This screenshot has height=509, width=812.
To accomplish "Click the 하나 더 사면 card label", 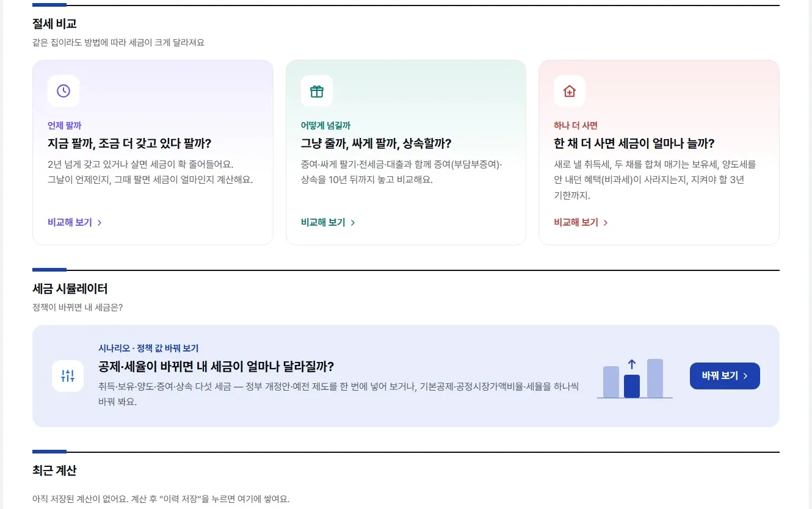I will (576, 125).
